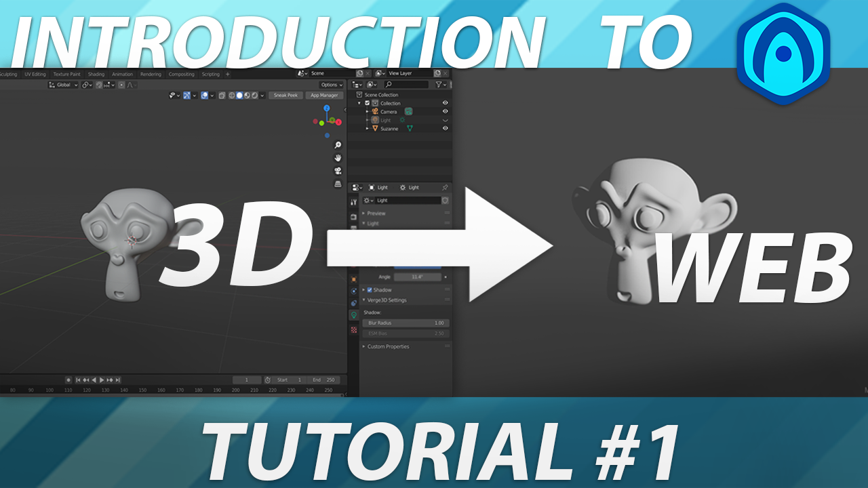The height and width of the screenshot is (488, 868).
Task: Select the Light object in outliner
Action: pos(386,120)
